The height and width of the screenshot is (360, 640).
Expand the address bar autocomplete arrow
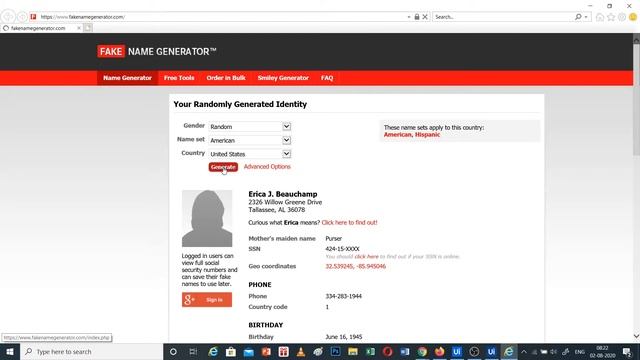(409, 17)
